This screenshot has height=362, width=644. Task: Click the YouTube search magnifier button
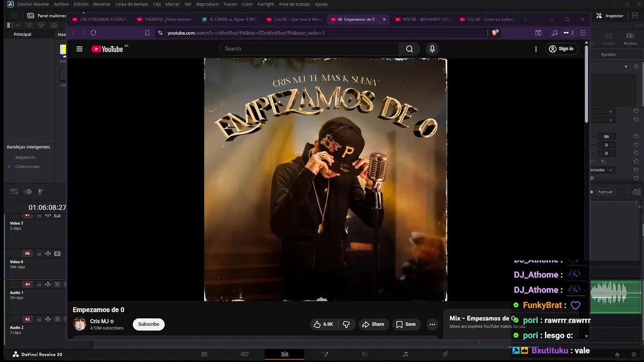point(410,49)
